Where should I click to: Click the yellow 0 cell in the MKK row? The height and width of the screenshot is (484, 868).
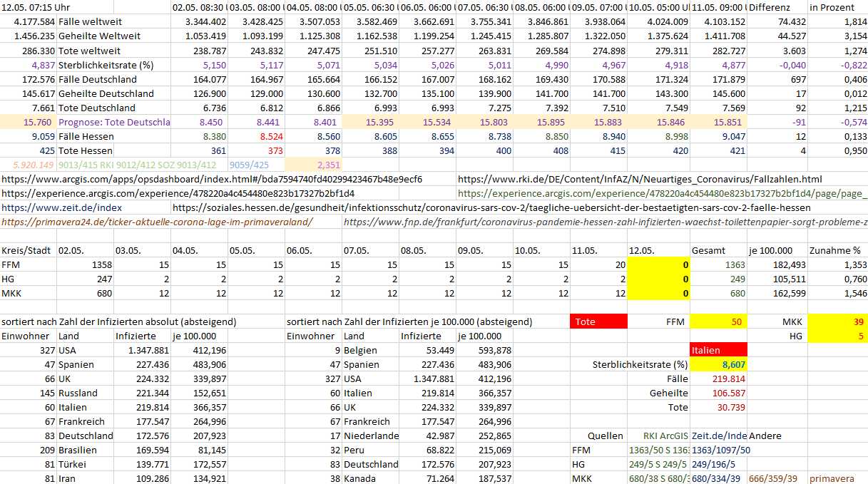coord(660,293)
